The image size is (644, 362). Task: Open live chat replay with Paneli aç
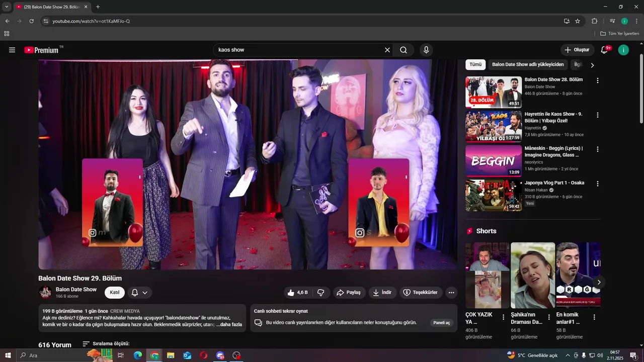point(442,323)
